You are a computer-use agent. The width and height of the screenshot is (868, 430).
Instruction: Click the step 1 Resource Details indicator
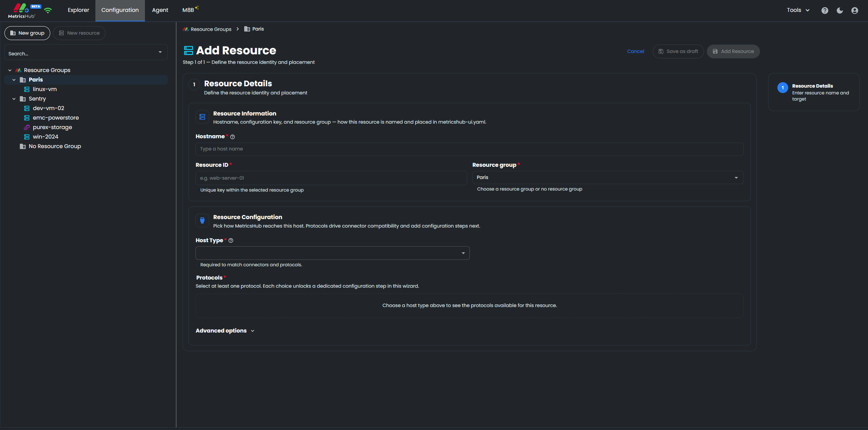[783, 88]
